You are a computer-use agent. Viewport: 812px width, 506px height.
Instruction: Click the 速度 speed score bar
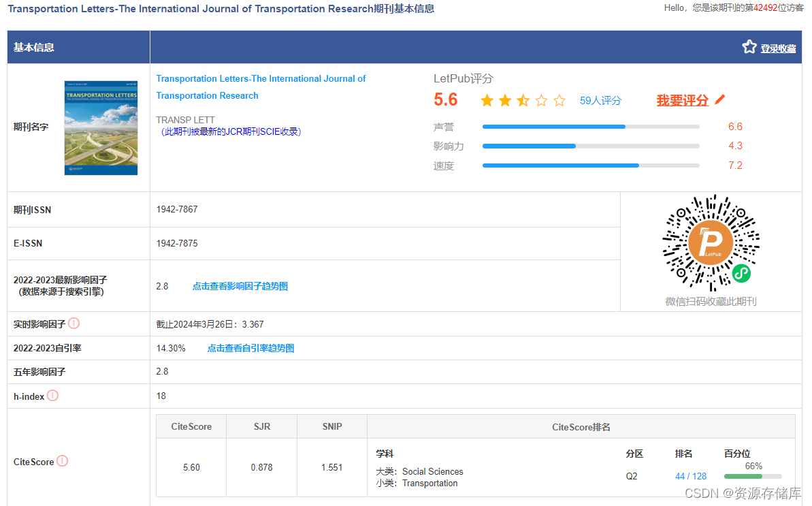(x=591, y=165)
